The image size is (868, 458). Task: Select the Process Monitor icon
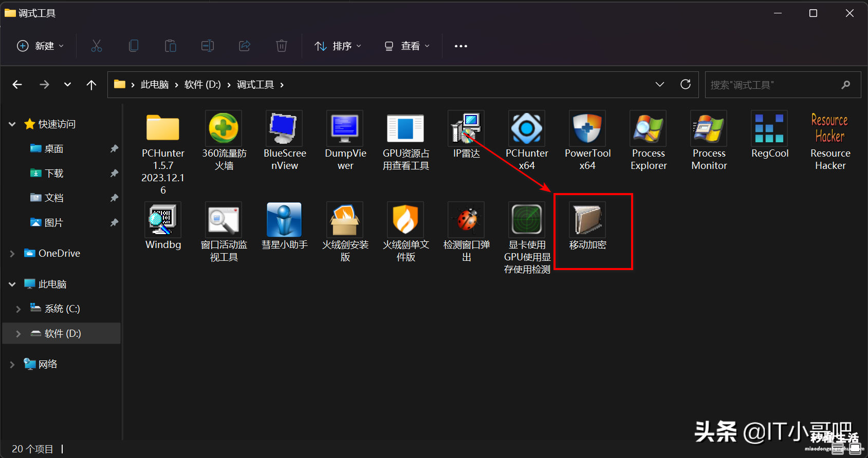[709, 128]
